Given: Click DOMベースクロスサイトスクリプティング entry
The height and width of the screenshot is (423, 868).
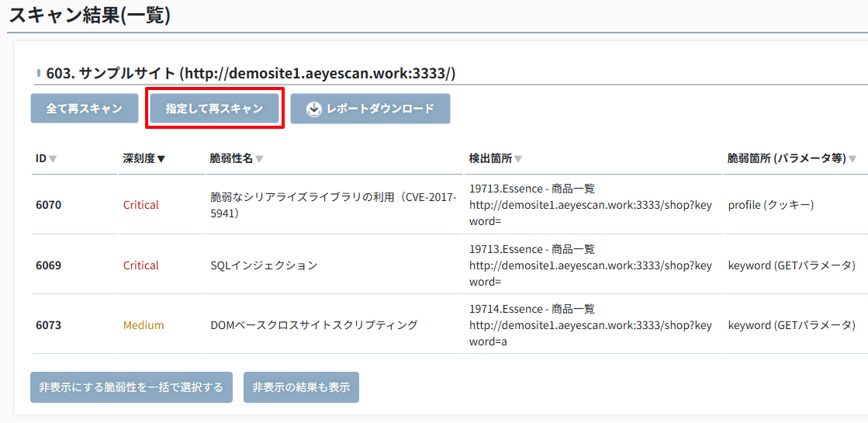Looking at the screenshot, I should click(x=314, y=325).
